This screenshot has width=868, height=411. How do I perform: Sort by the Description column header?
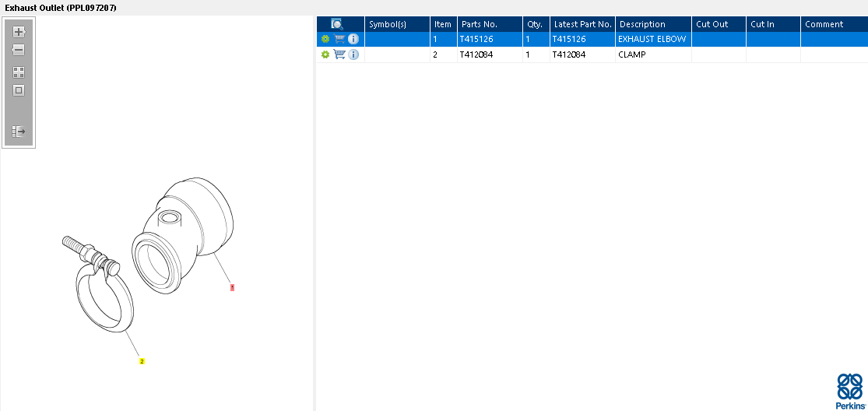coord(653,24)
